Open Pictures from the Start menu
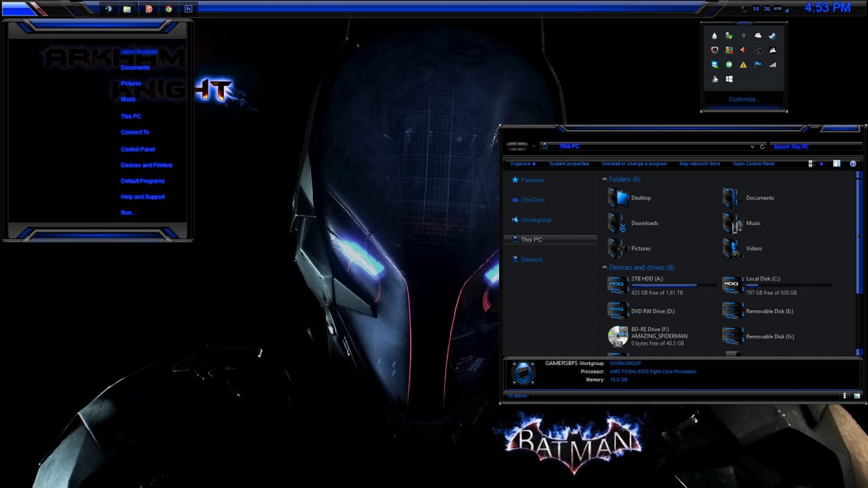Image resolution: width=868 pixels, height=488 pixels. 131,83
